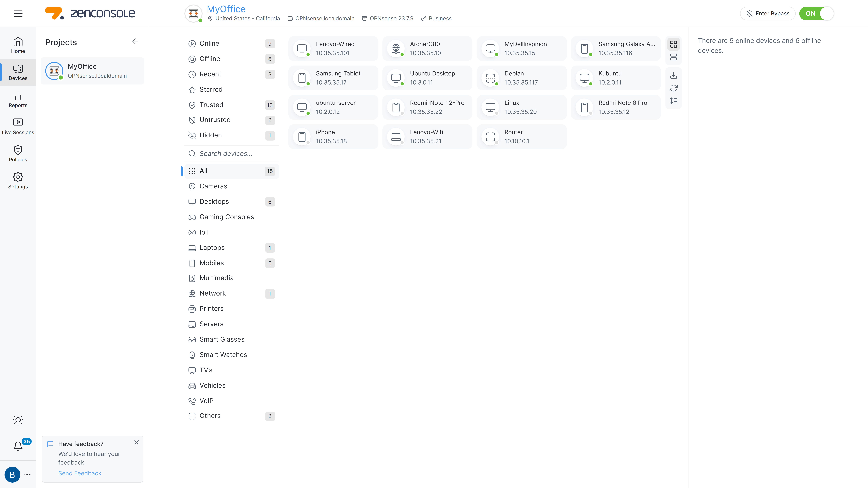Select Cameras category

tap(232, 186)
